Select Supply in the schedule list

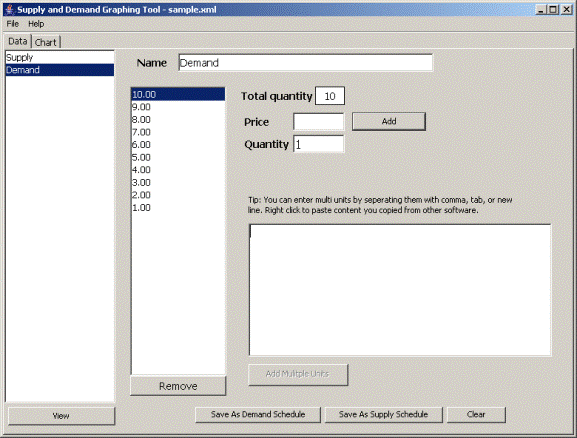pyautogui.click(x=60, y=57)
